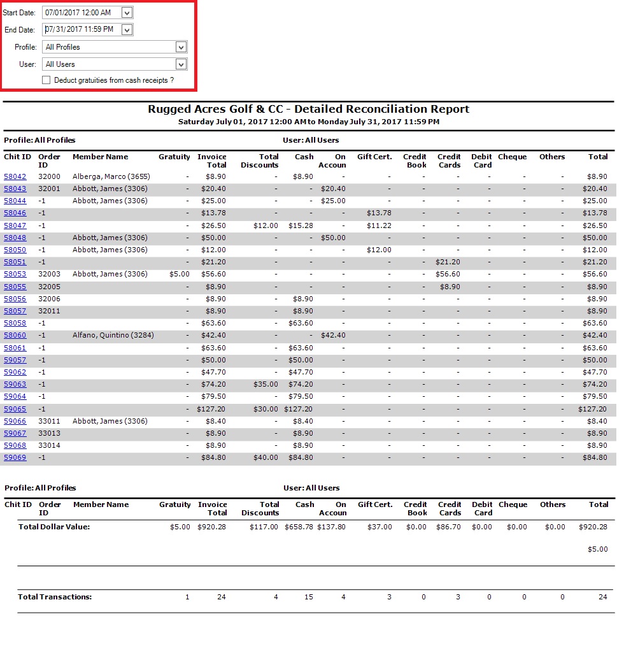
Task: Open chit 59063 link
Action: pyautogui.click(x=15, y=385)
